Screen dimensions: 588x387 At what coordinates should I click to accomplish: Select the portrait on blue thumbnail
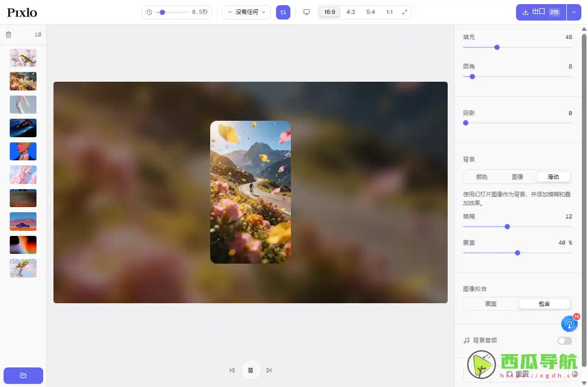23,152
